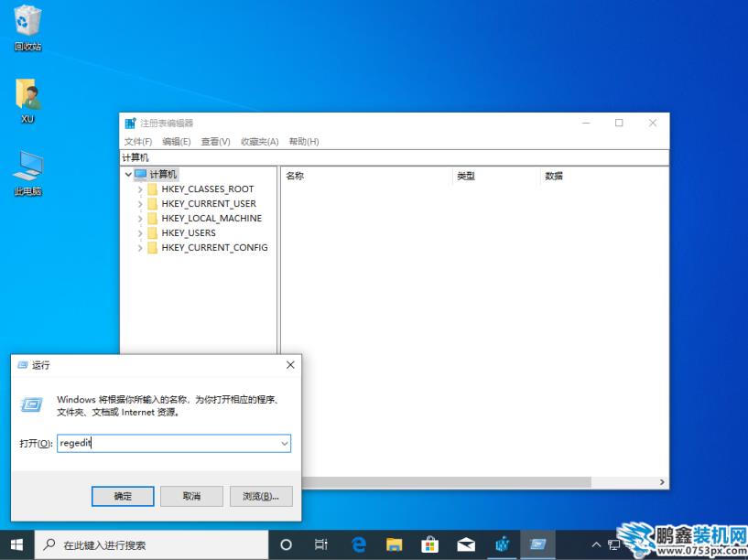Select HKEY_CURRENT_CONFIG tree label
Image resolution: width=748 pixels, height=560 pixels.
[x=214, y=248]
